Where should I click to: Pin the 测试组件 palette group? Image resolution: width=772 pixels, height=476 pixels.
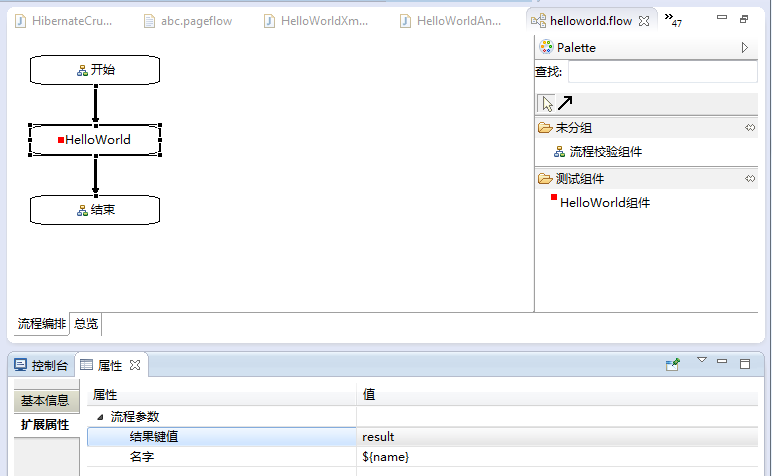click(x=750, y=178)
